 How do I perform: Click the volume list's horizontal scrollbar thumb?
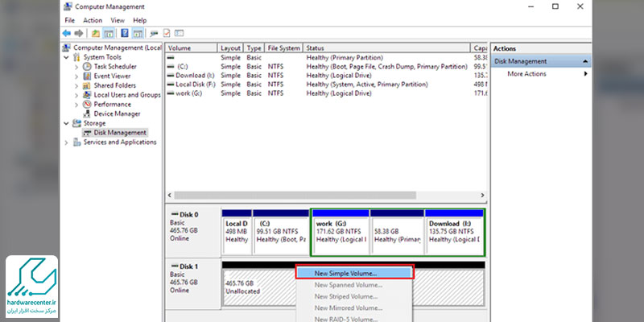295,196
